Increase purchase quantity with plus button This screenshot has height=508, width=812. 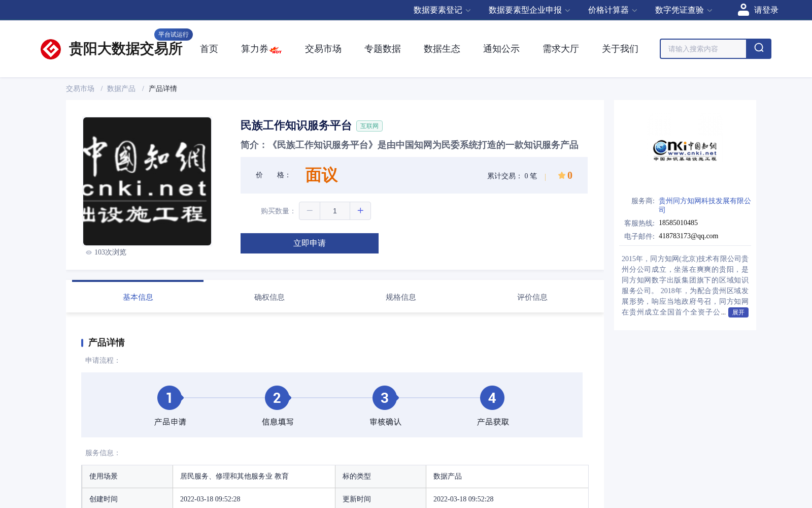[x=360, y=211]
